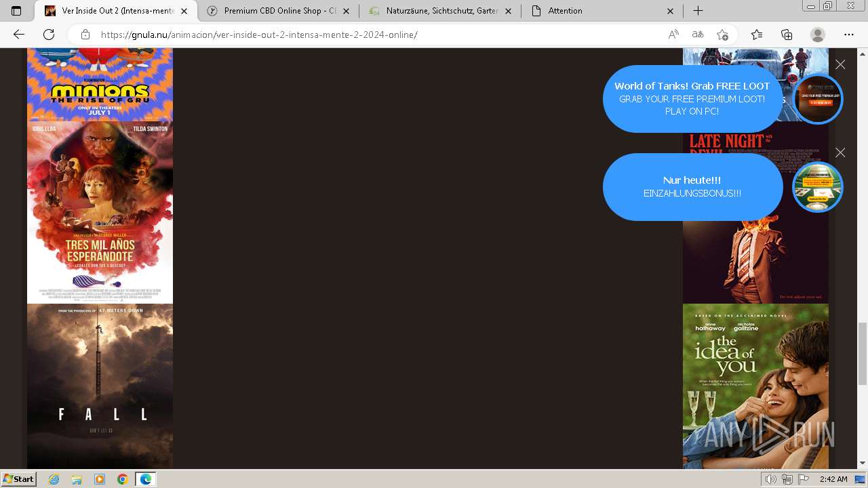Screen dimensions: 868x488
Task: Close the Premium CBD Online Shop tab
Action: point(347,11)
